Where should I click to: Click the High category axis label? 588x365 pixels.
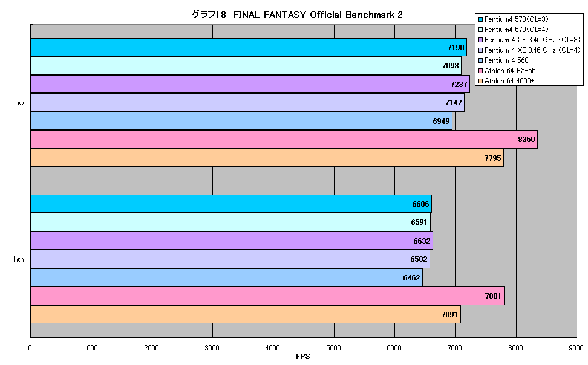[x=18, y=259]
